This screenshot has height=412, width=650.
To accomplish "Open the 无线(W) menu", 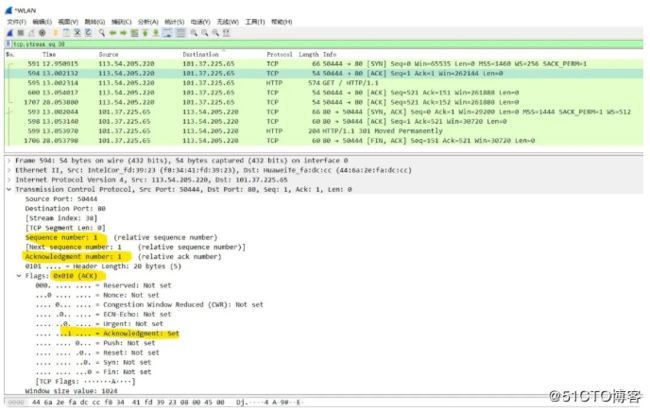I will tap(228, 22).
